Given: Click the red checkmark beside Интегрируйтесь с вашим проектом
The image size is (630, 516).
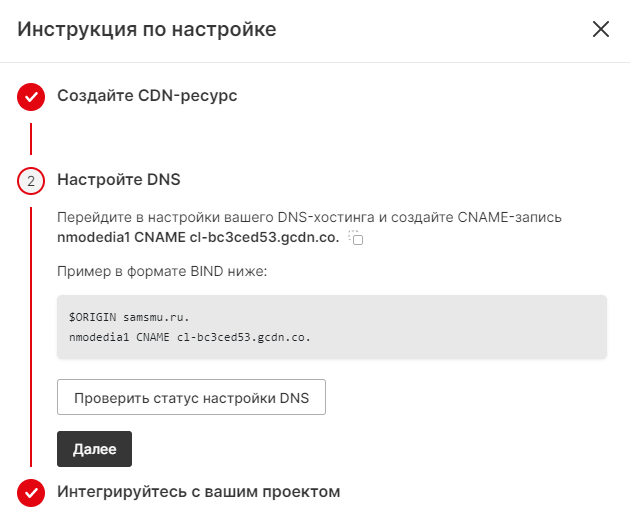Looking at the screenshot, I should click(31, 492).
